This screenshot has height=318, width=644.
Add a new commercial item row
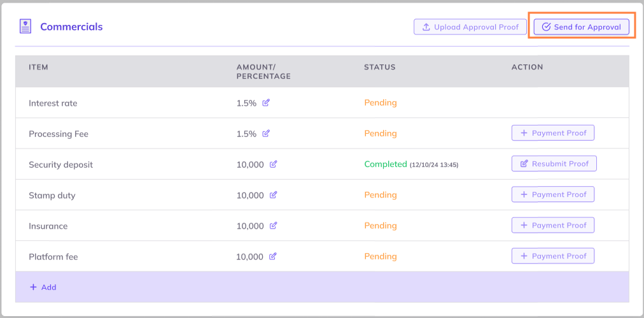[43, 287]
